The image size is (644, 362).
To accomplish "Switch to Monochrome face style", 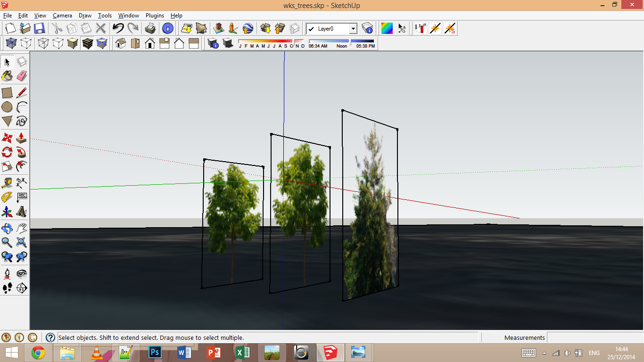I will (102, 44).
